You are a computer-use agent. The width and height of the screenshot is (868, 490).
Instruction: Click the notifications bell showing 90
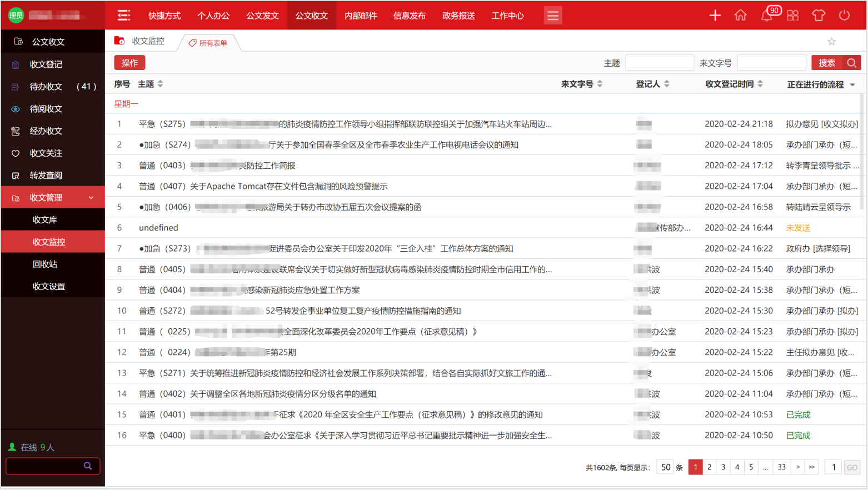click(766, 16)
